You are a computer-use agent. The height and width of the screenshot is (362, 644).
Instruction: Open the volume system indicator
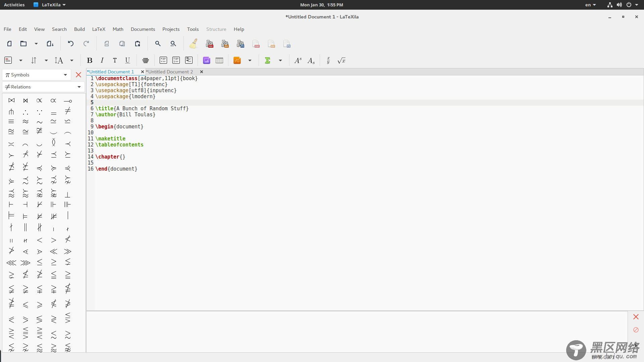(619, 5)
